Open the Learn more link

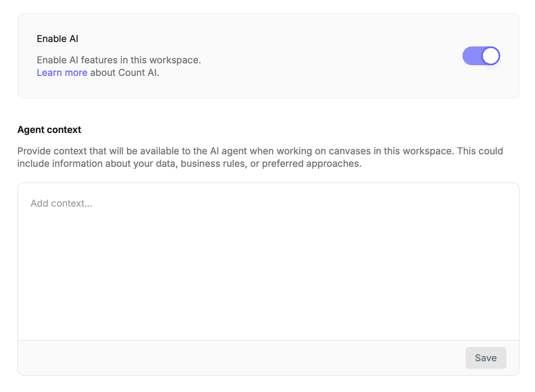click(x=62, y=73)
